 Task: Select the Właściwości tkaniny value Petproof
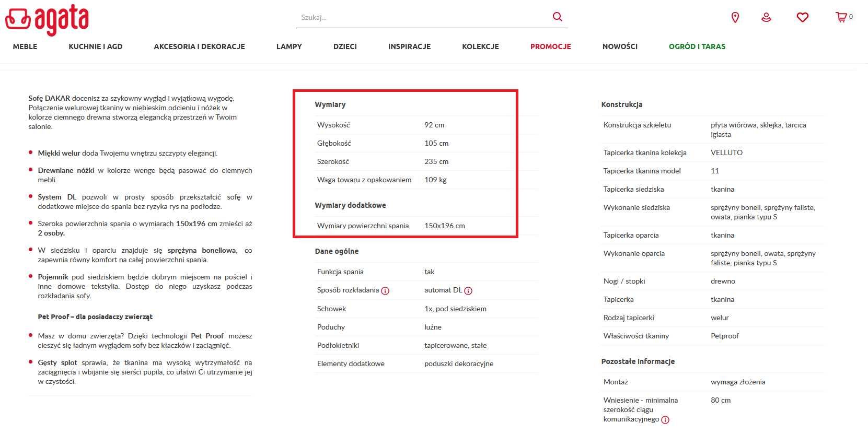coord(725,336)
